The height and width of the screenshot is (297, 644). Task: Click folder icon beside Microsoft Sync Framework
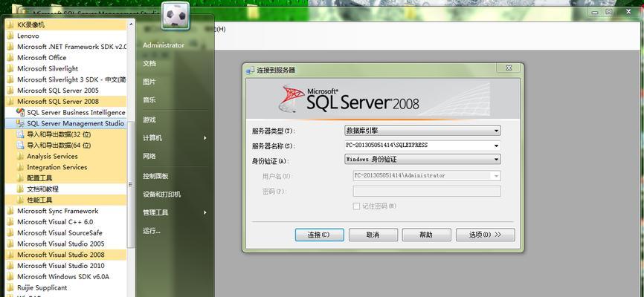coord(10,211)
